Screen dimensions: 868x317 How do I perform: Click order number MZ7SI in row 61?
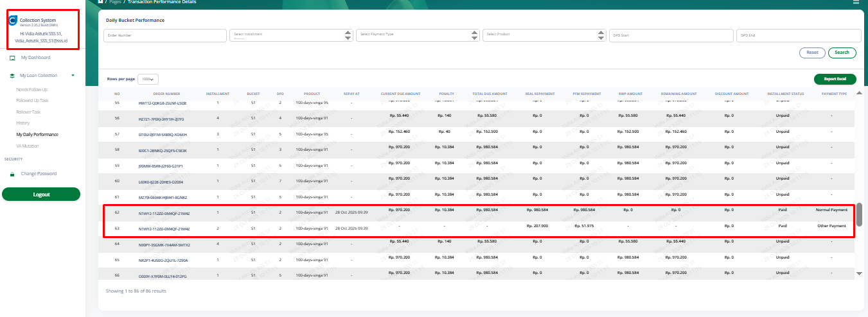pos(162,197)
